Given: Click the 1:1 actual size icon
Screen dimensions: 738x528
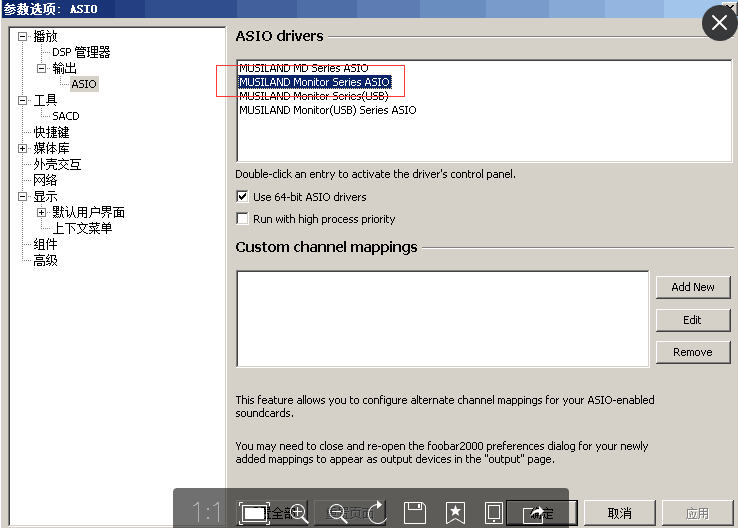Looking at the screenshot, I should pos(206,513).
